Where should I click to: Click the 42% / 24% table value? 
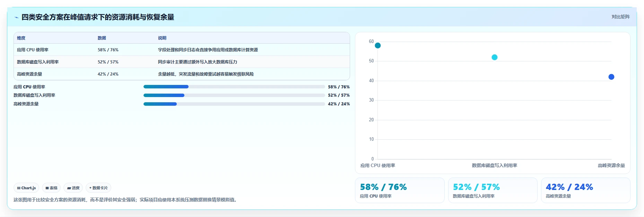coord(108,74)
